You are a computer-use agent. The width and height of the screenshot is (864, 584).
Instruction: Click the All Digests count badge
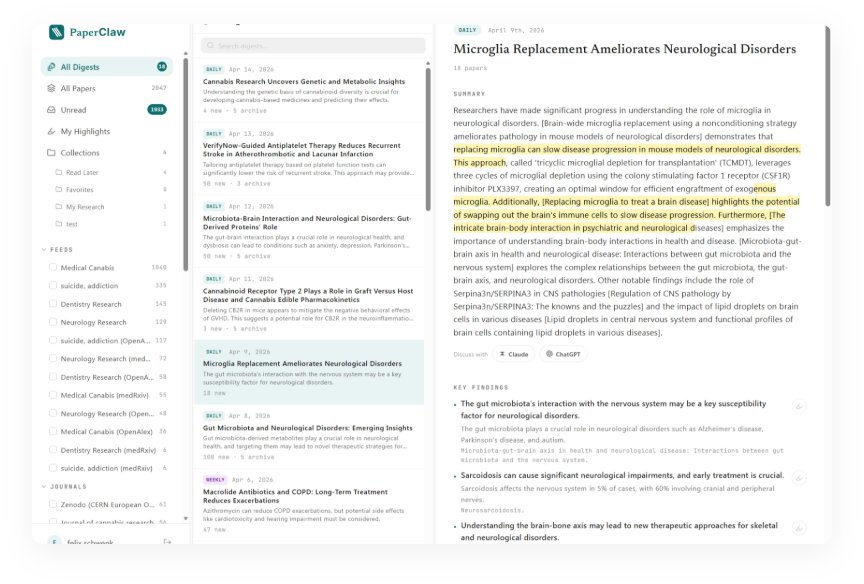[161, 67]
